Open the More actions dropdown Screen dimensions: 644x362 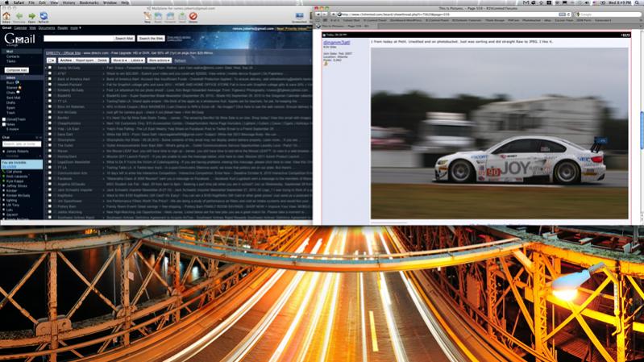pyautogui.click(x=159, y=60)
